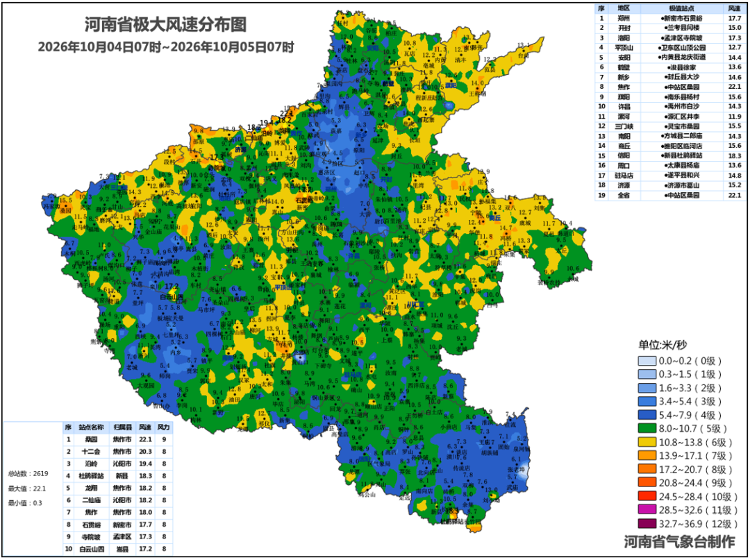This screenshot has width=750, height=560.
Task: Click the 32.7~36.9 (12级) legend swatch
Action: click(647, 524)
